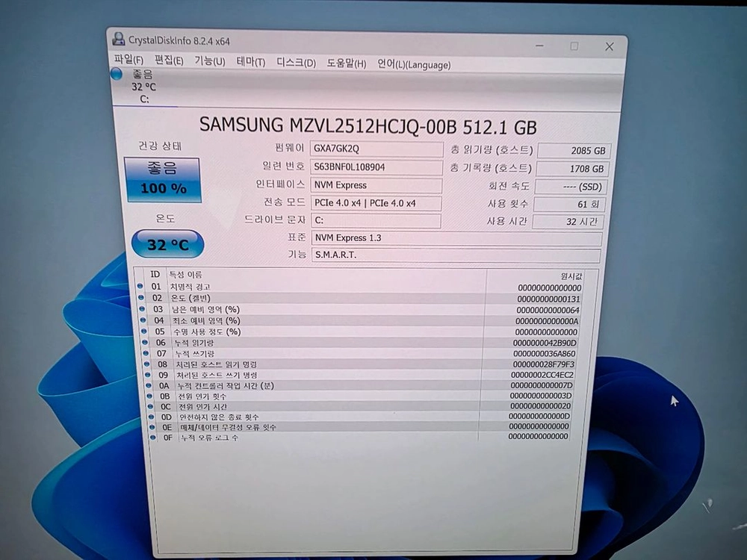Click the 32 °C temperature button

tap(167, 244)
